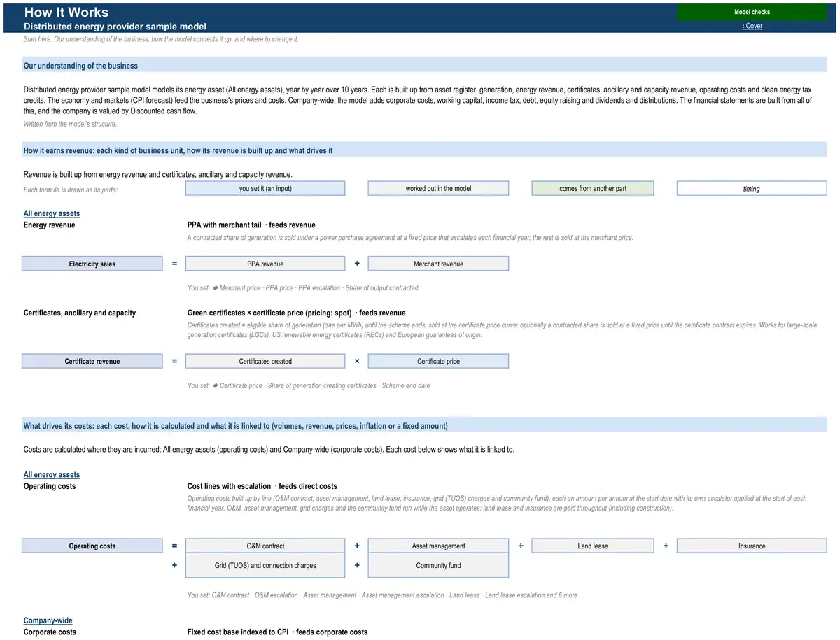Click the shaded Operating costs formula box
Viewport: 840px width, 640px height.
pos(92,546)
